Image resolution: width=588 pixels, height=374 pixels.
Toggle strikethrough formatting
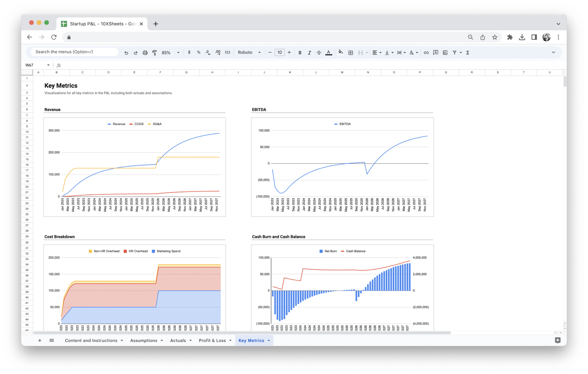[x=319, y=53]
